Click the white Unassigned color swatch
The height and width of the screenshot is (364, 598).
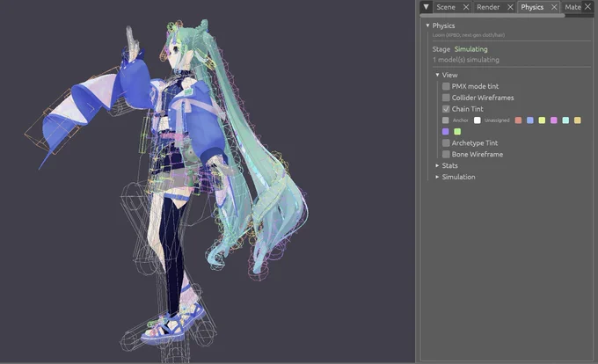478,120
